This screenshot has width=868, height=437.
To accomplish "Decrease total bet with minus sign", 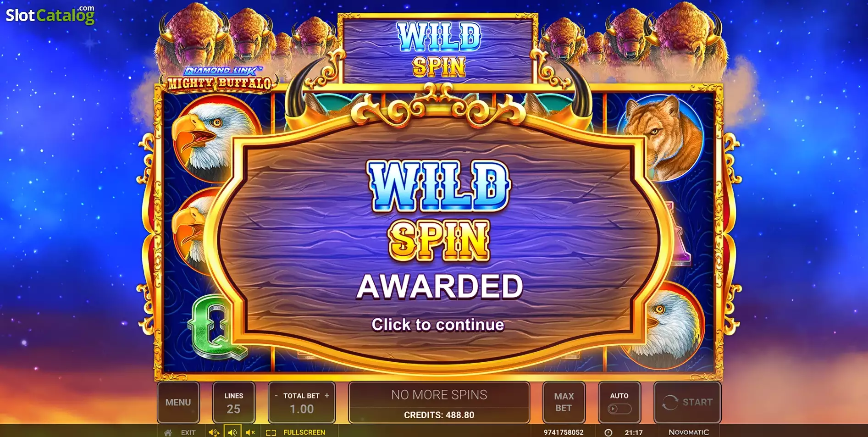I will pos(276,396).
